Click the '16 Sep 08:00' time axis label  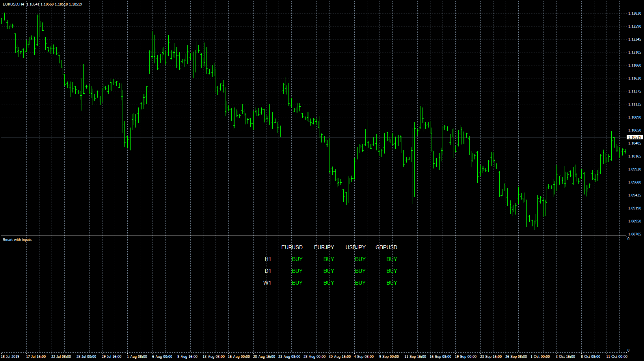441,357
